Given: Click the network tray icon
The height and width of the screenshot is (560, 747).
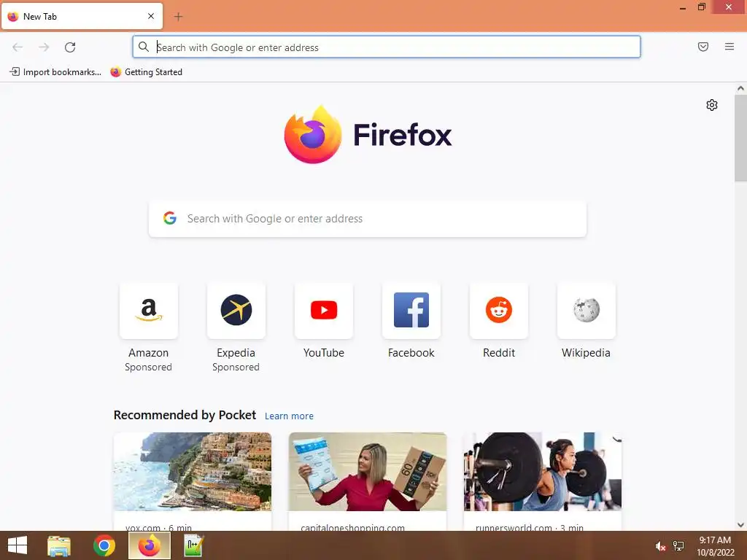Looking at the screenshot, I should [x=678, y=546].
